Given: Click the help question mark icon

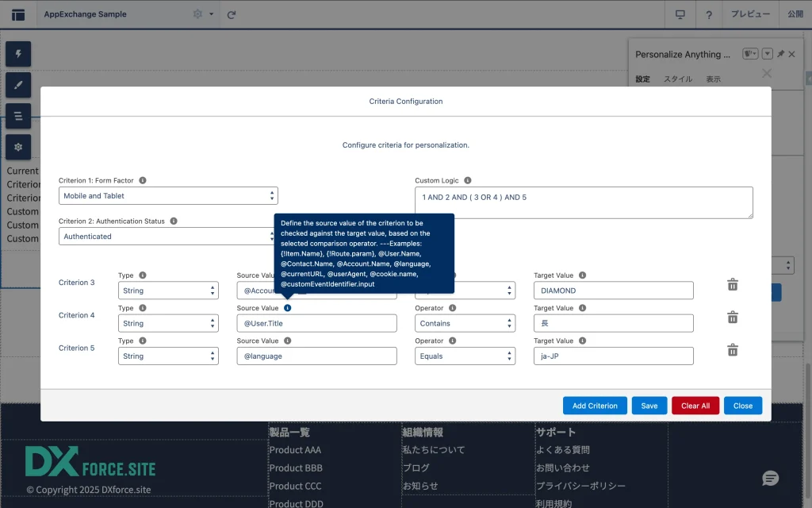Looking at the screenshot, I should click(708, 14).
